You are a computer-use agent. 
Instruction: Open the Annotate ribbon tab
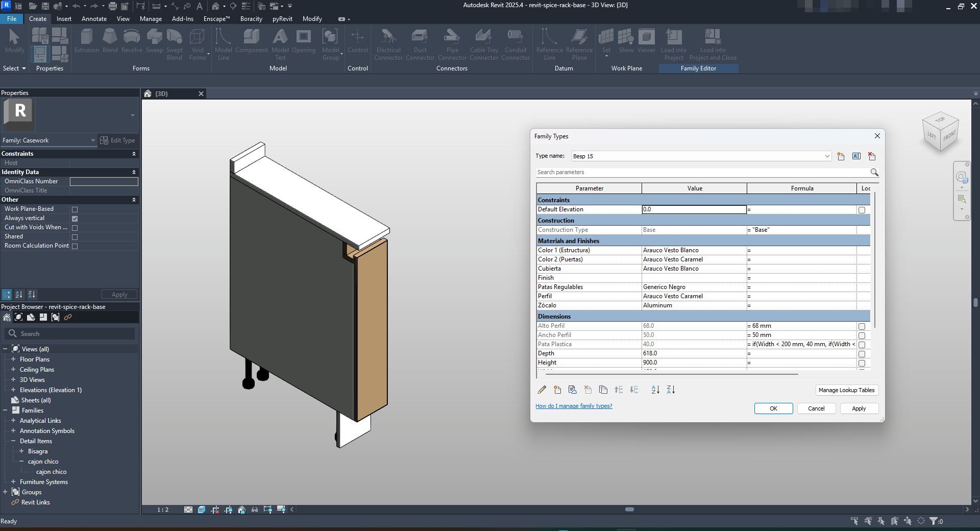(94, 19)
